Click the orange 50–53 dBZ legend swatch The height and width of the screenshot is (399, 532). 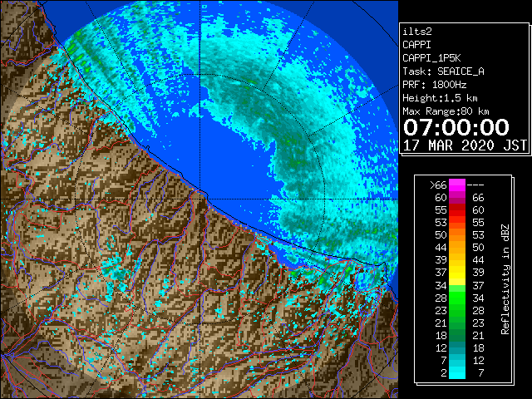[457, 235]
